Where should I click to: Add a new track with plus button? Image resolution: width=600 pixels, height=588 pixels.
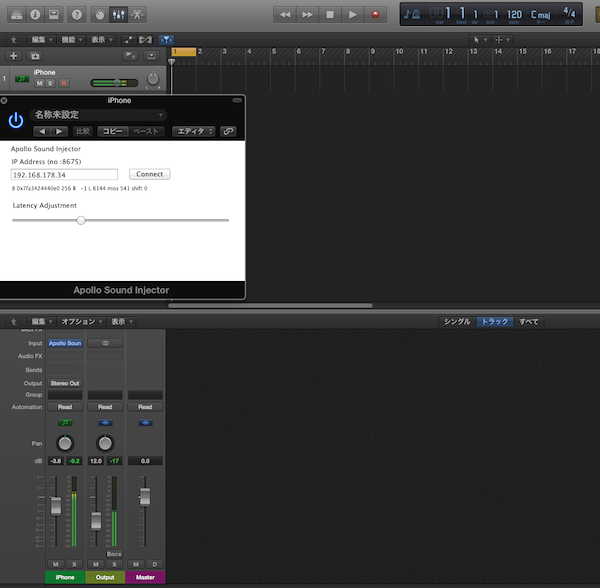[13, 56]
